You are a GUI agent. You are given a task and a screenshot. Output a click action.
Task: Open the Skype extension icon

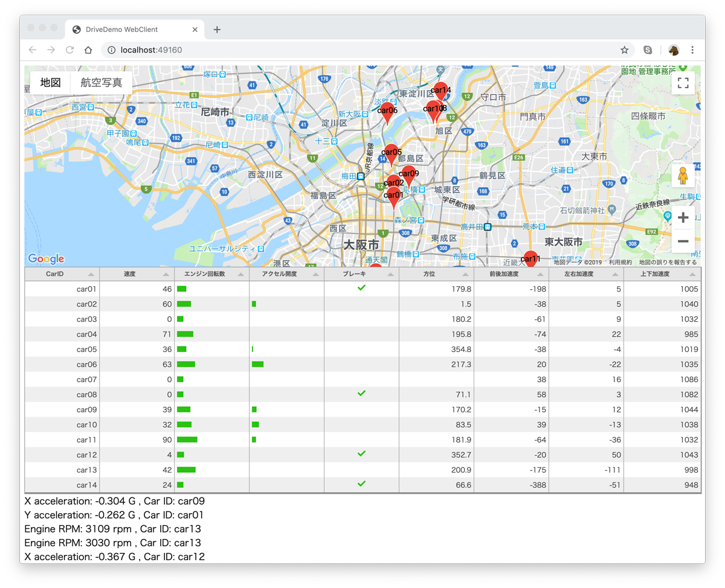click(x=648, y=50)
